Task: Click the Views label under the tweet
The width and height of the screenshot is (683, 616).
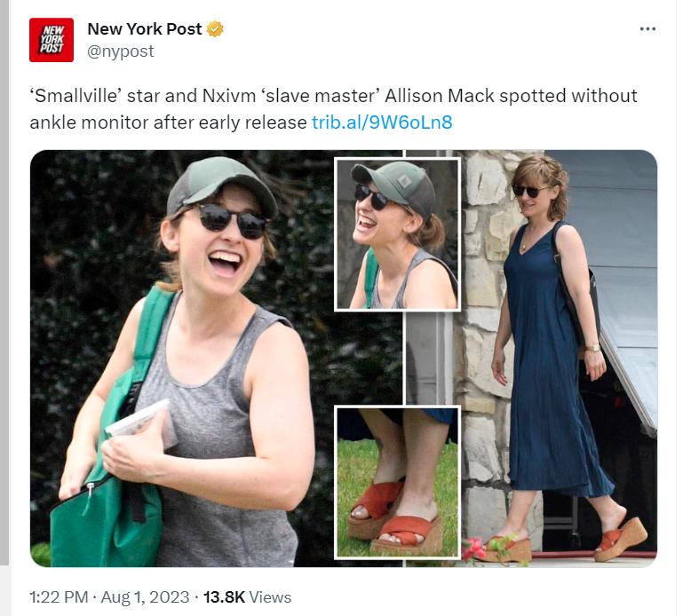Action: tap(270, 596)
